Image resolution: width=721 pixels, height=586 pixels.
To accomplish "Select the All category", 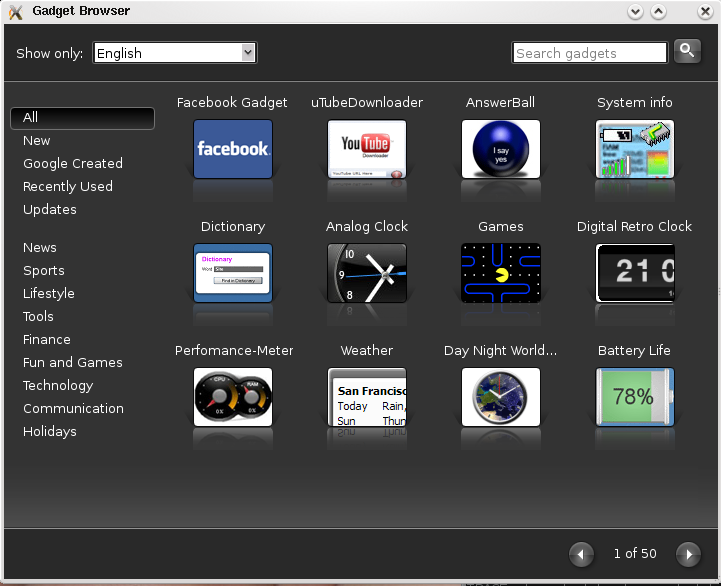I will [82, 118].
